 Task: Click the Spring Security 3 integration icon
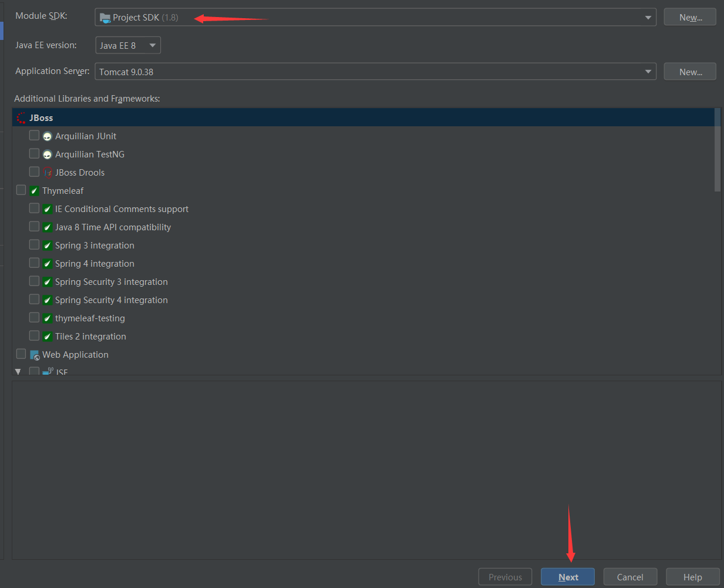pos(48,282)
